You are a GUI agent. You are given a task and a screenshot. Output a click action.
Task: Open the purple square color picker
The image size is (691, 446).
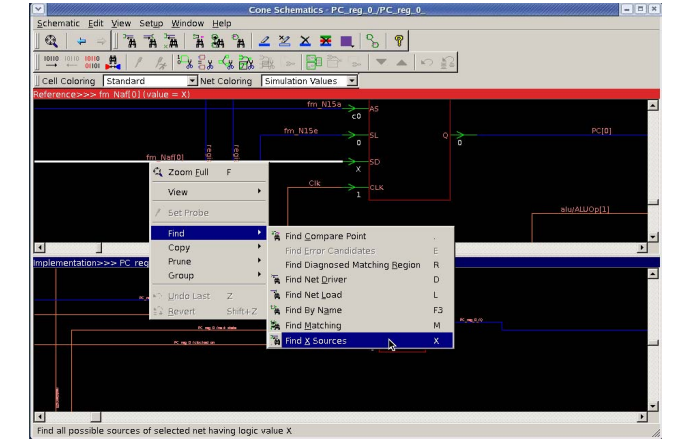pyautogui.click(x=347, y=41)
